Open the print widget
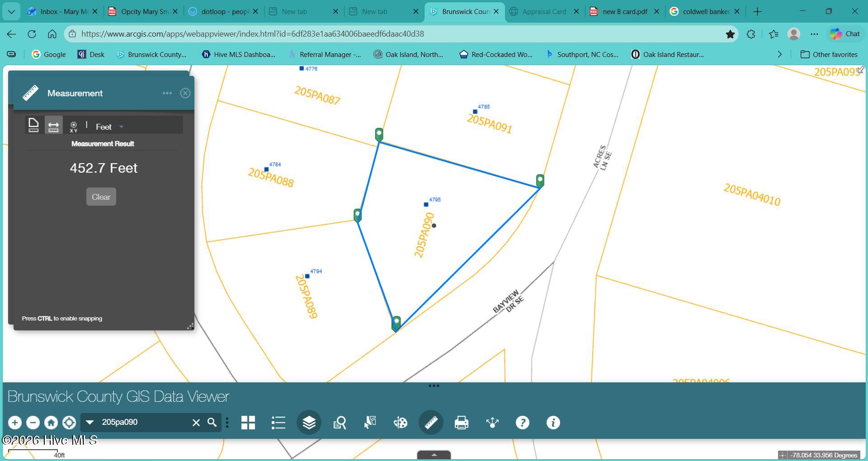The width and height of the screenshot is (868, 461). point(461,423)
